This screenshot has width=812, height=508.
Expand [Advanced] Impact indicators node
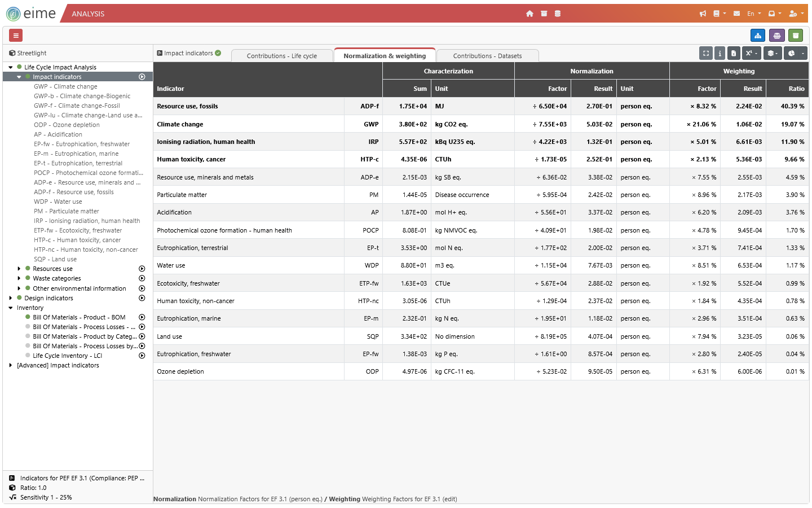pyautogui.click(x=10, y=365)
